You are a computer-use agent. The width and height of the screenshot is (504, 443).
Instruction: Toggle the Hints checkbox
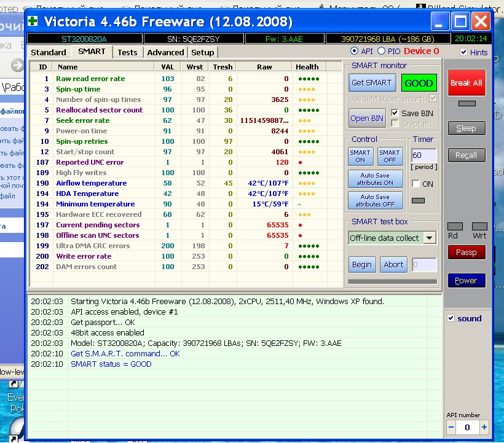click(x=463, y=52)
